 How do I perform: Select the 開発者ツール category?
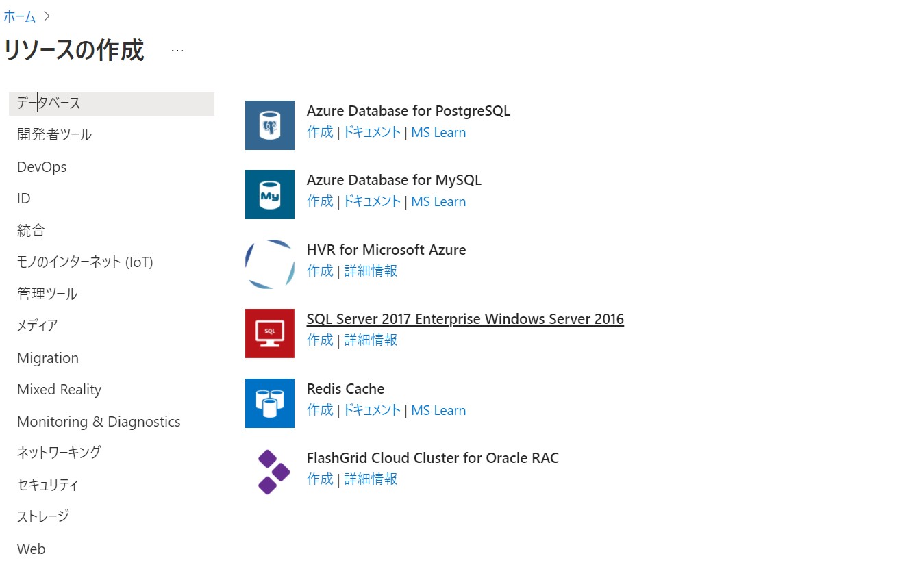[54, 135]
